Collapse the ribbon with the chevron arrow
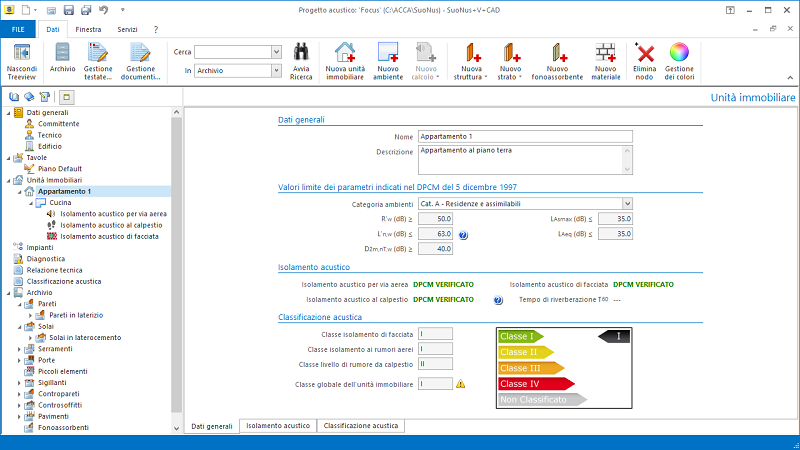Screen dimensions: 800x450 (x=790, y=78)
